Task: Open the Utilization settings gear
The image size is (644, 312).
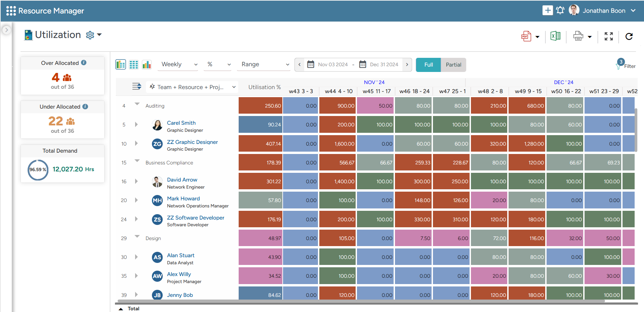Action: click(89, 35)
